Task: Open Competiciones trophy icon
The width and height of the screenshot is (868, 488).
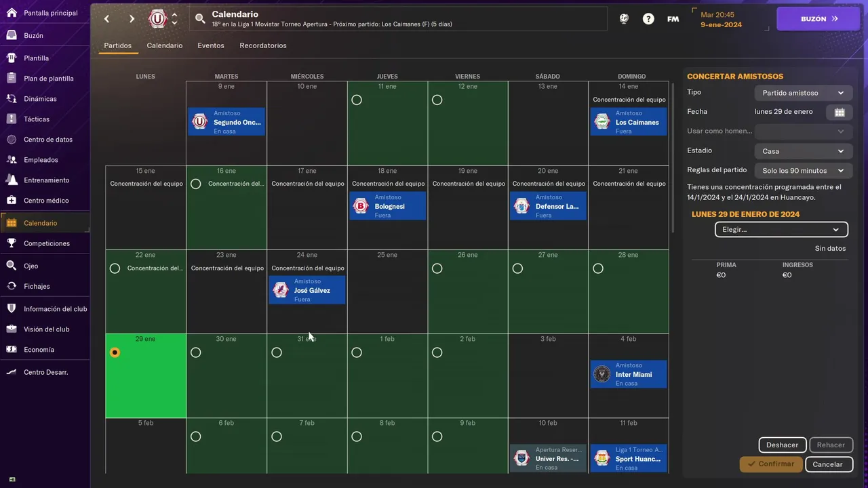Action: pyautogui.click(x=12, y=243)
